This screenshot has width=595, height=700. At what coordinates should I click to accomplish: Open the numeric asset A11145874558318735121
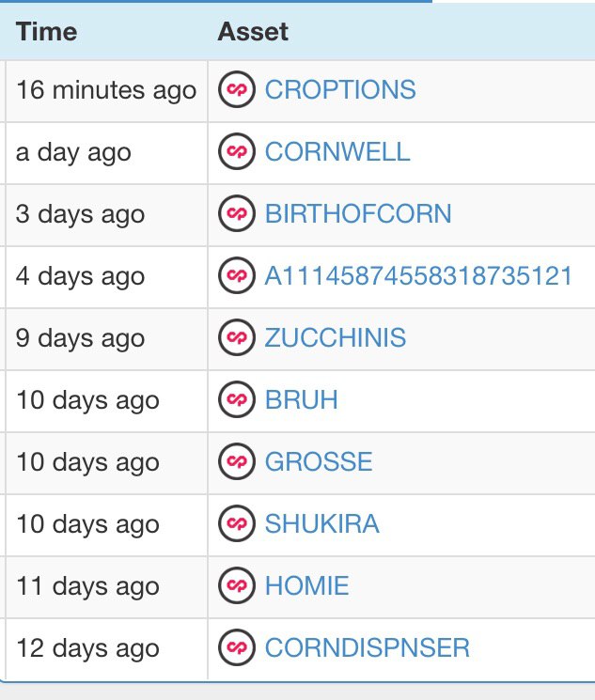coord(418,276)
